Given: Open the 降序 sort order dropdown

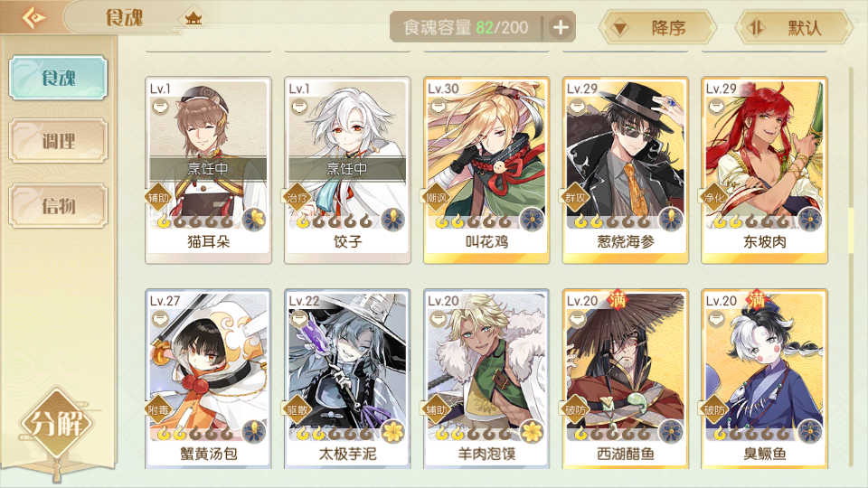Looking at the screenshot, I should [x=657, y=27].
